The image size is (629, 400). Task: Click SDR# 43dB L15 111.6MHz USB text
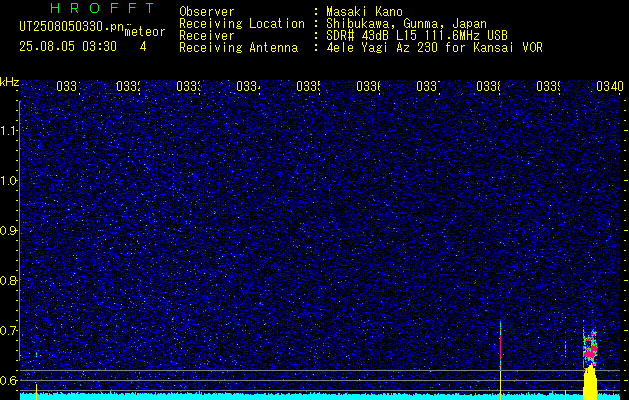point(417,36)
